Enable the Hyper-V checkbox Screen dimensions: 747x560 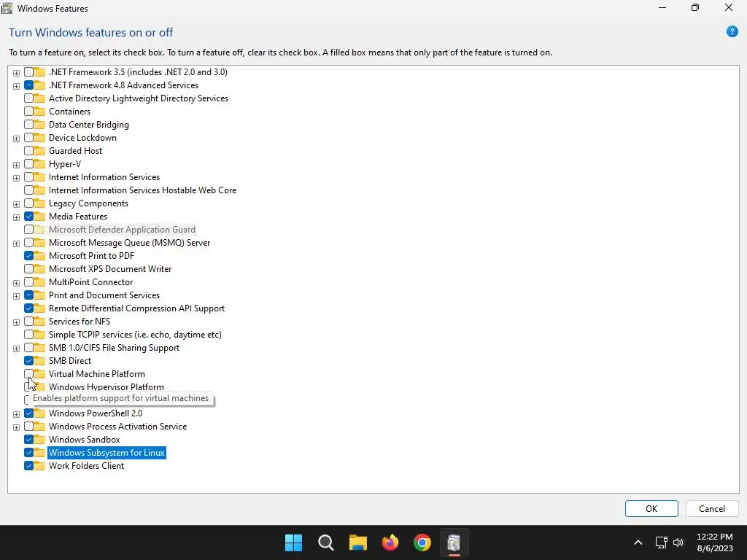click(x=28, y=164)
